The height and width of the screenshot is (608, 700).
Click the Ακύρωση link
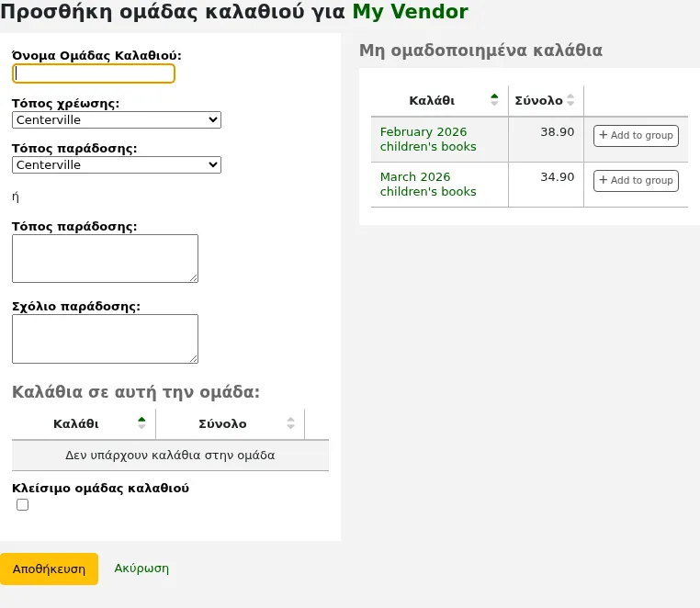click(141, 569)
